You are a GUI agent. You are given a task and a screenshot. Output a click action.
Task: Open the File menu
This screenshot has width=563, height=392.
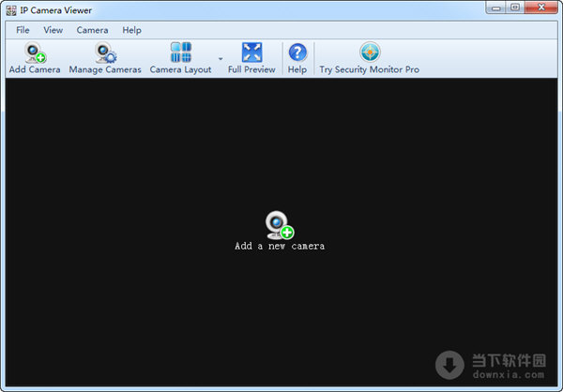coord(23,30)
